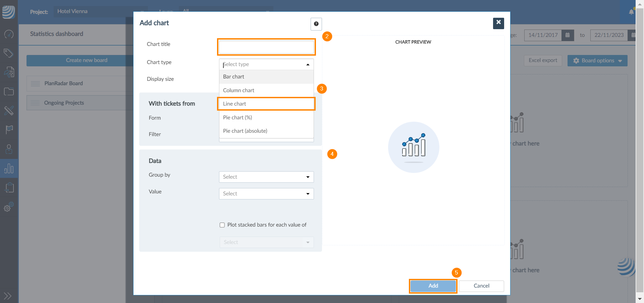Open the Group by dropdown
Screen dimensions: 644x303
pyautogui.click(x=266, y=177)
